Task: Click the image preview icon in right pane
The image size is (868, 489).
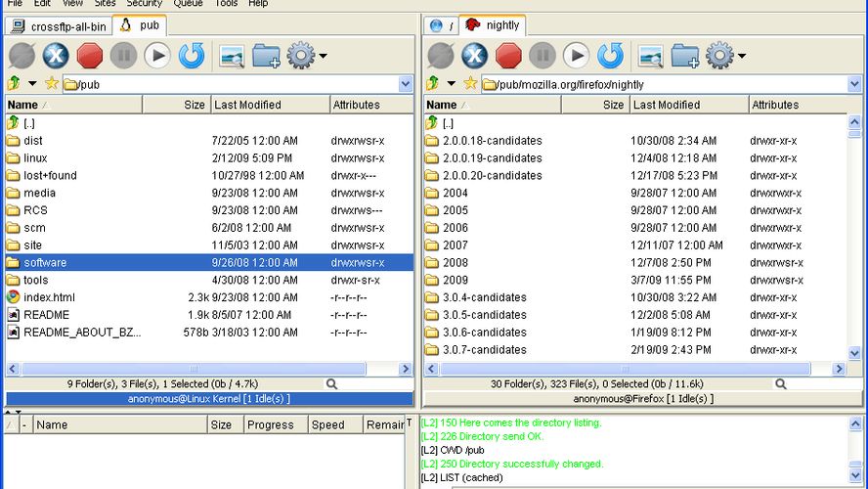Action: (651, 56)
